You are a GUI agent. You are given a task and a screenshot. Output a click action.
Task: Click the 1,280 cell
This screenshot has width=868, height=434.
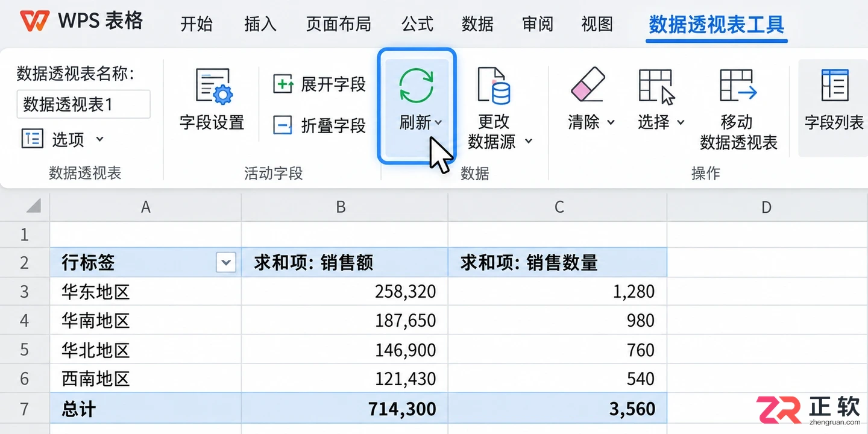[x=558, y=292]
